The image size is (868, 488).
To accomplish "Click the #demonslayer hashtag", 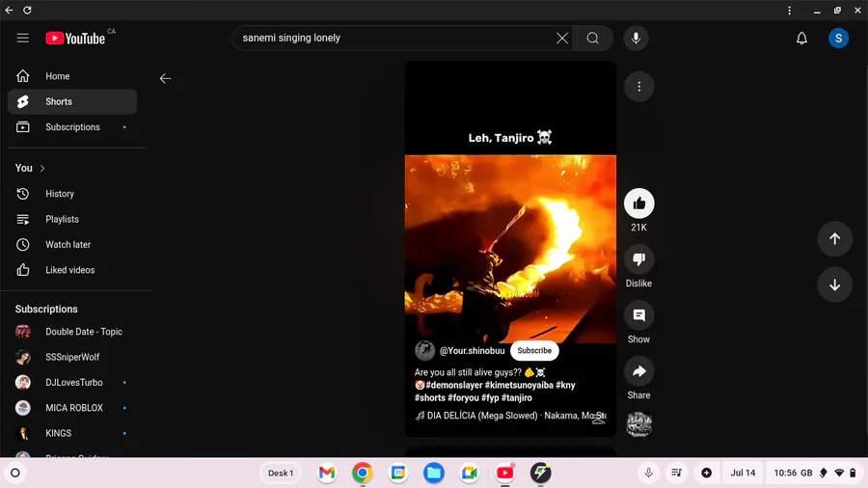I will tap(454, 385).
